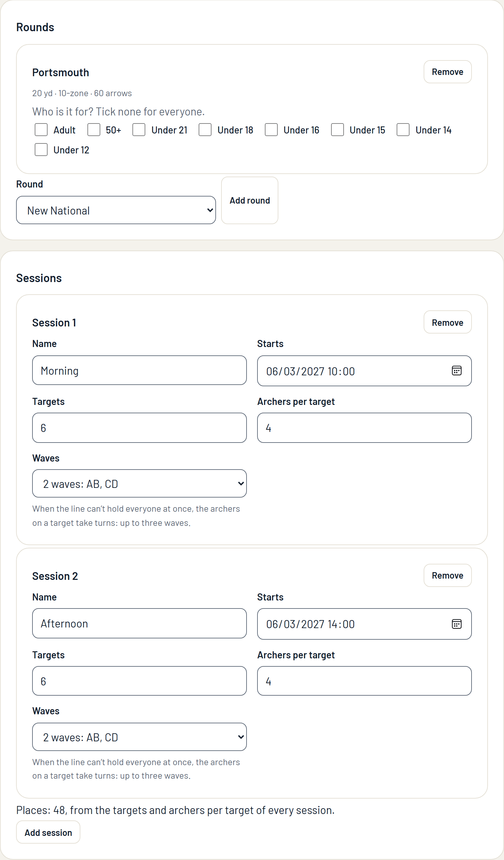Focus Session 2 Starts date field
The image size is (504, 860).
(364, 624)
